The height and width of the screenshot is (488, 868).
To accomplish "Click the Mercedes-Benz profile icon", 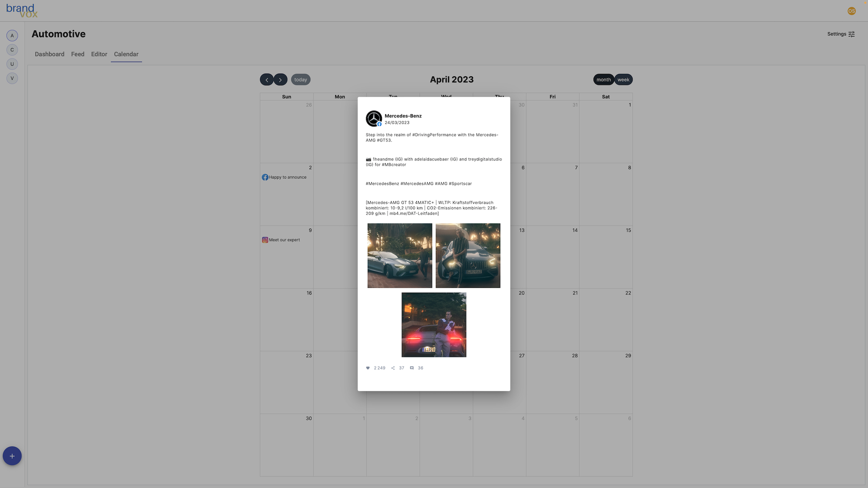I will click(x=373, y=118).
